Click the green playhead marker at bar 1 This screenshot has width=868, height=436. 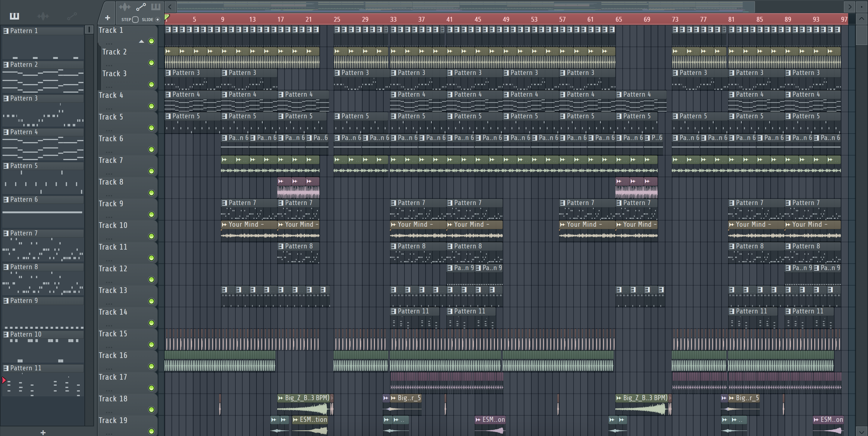167,17
